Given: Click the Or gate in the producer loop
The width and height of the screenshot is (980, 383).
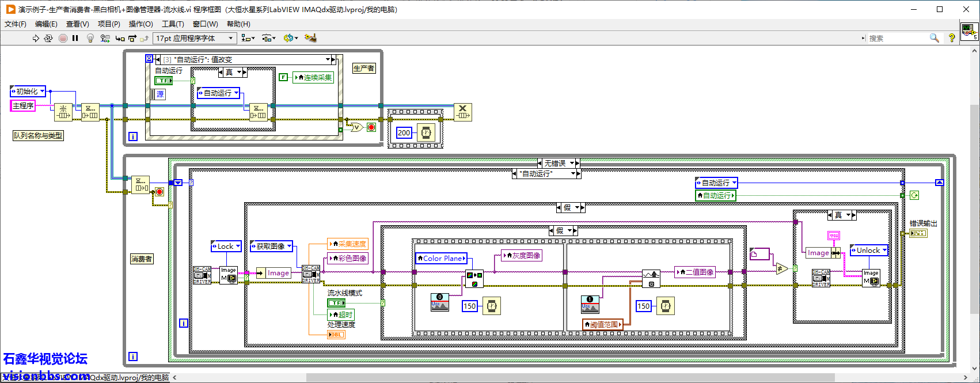Looking at the screenshot, I should (x=356, y=127).
